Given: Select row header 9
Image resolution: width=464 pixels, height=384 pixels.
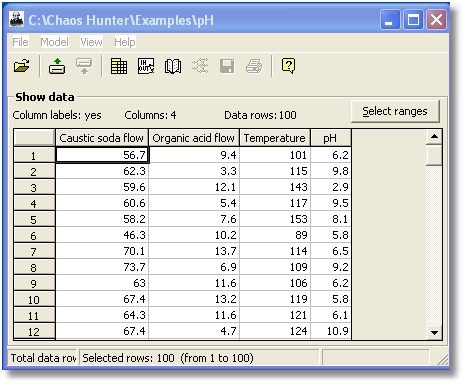Looking at the screenshot, I should click(34, 283).
